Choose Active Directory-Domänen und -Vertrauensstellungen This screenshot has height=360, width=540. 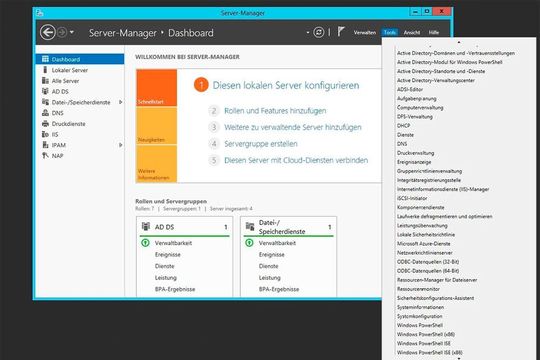pos(456,53)
